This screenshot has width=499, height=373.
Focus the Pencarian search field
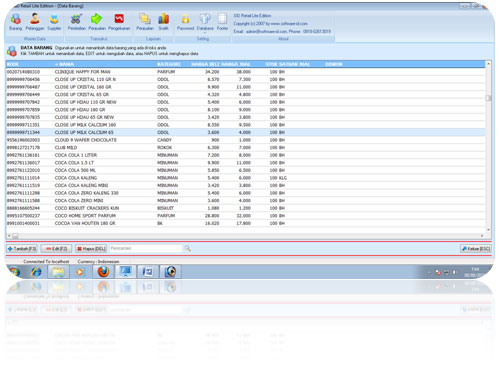point(146,249)
